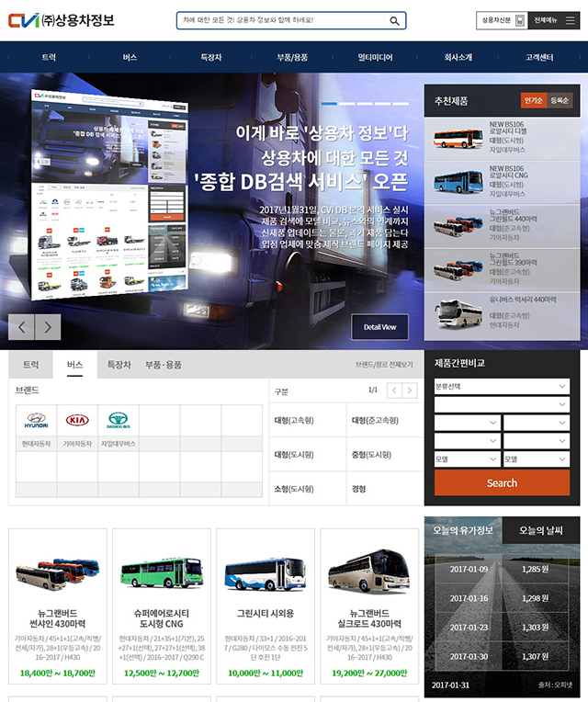Image resolution: width=588 pixels, height=702 pixels.
Task: Select the Kia brand logo
Action: (77, 420)
